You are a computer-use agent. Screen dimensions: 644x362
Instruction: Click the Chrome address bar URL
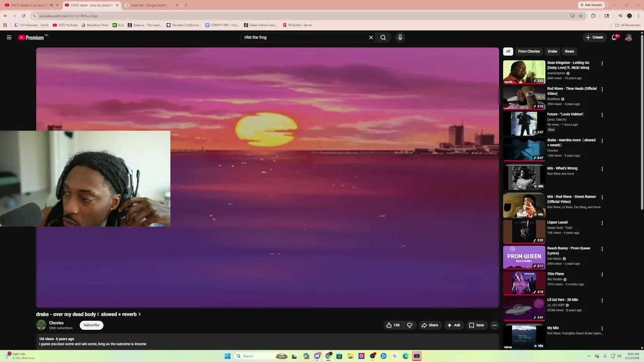click(69, 16)
